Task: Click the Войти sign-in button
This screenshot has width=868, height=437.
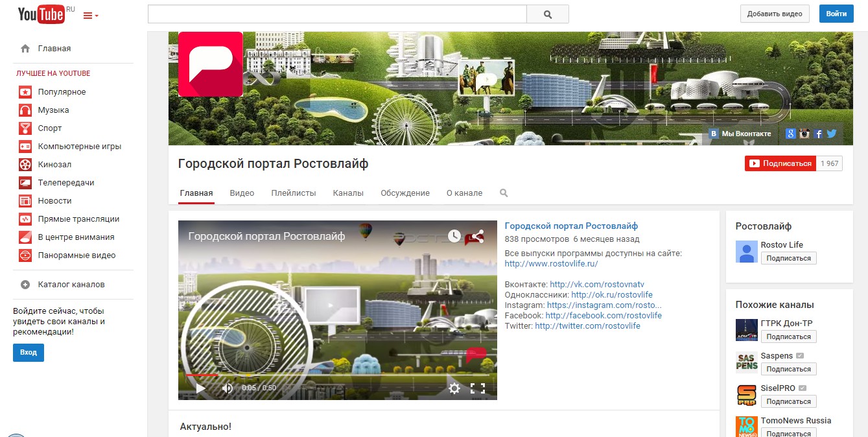Action: [x=836, y=14]
